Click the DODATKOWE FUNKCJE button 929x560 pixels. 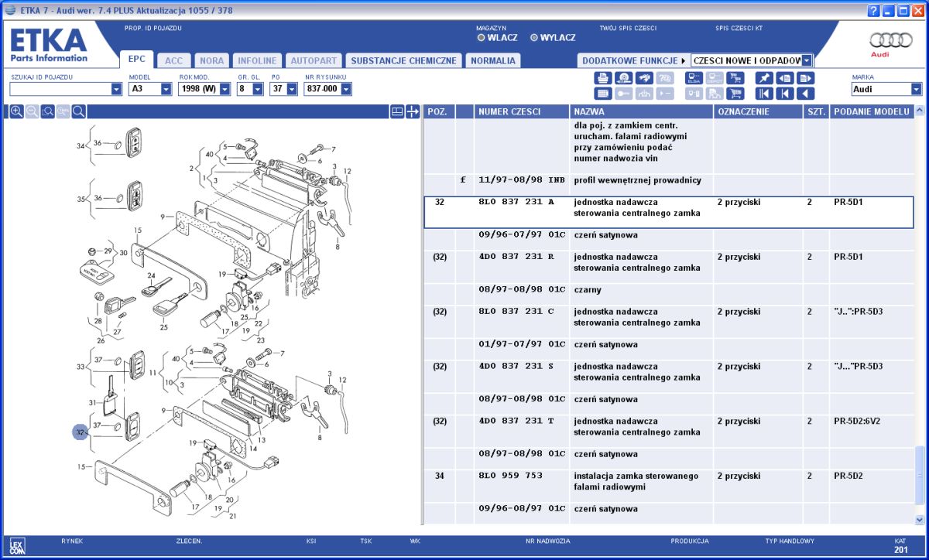[x=633, y=60]
